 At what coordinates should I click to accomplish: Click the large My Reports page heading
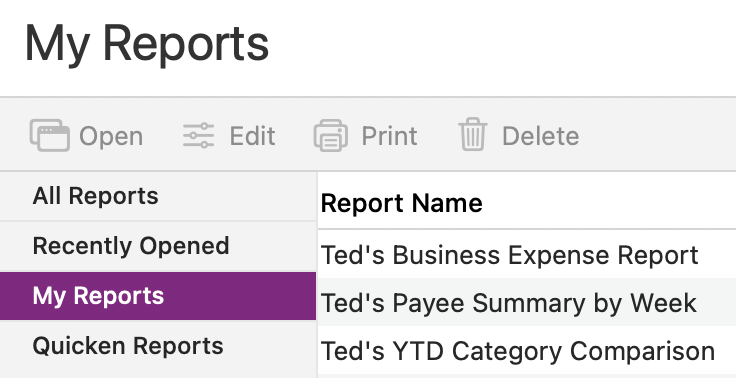pos(146,45)
